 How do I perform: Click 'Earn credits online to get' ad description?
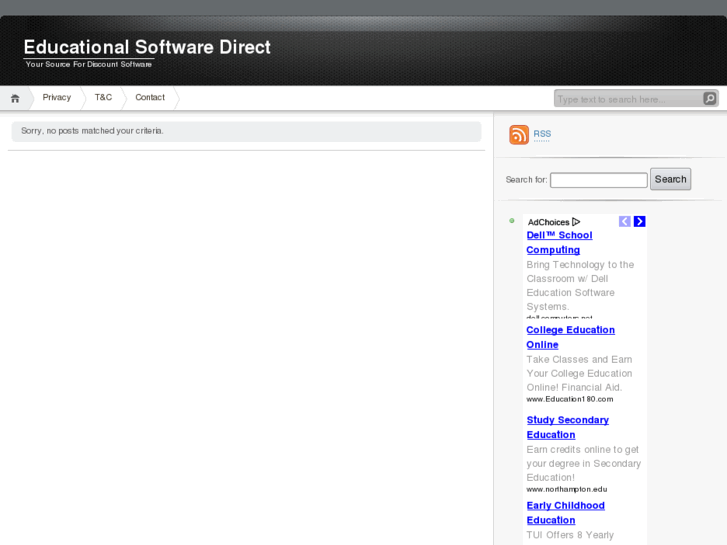[582, 449]
